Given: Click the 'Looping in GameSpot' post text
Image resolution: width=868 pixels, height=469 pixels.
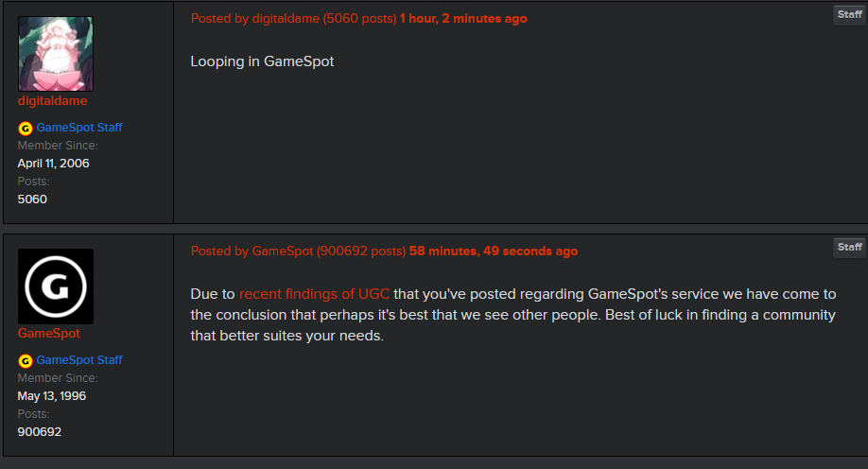Looking at the screenshot, I should pos(262,61).
